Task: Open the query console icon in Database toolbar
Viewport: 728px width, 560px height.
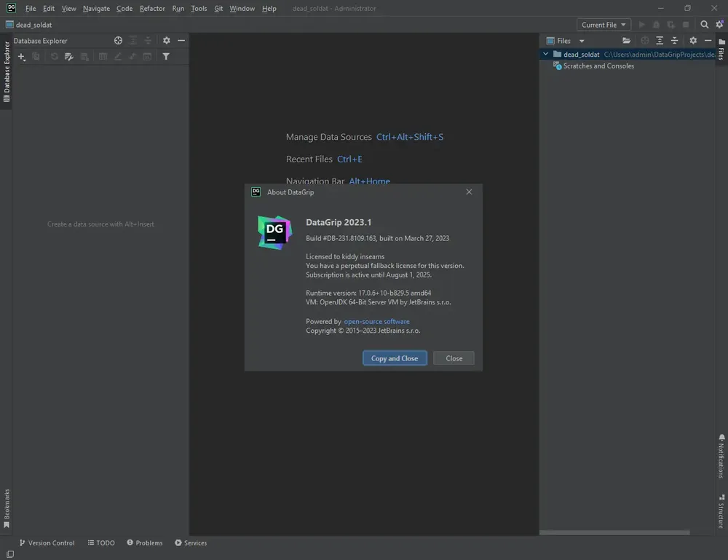Action: tap(147, 57)
